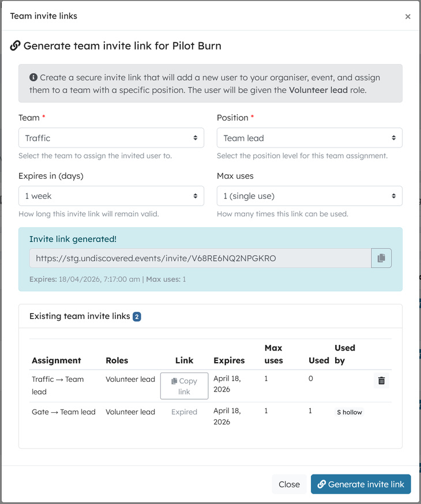Image resolution: width=421 pixels, height=504 pixels.
Task: Close the dialog using the X icon
Action: tap(408, 17)
